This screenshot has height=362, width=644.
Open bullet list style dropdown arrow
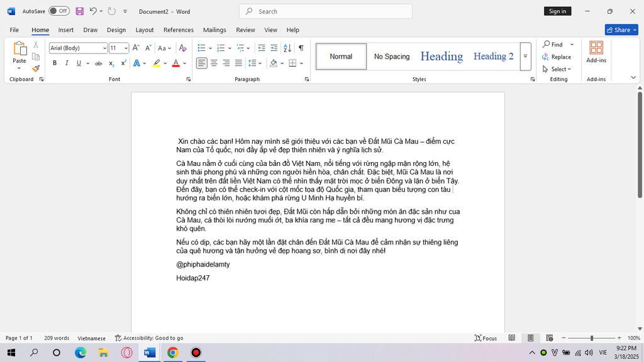[210, 48]
